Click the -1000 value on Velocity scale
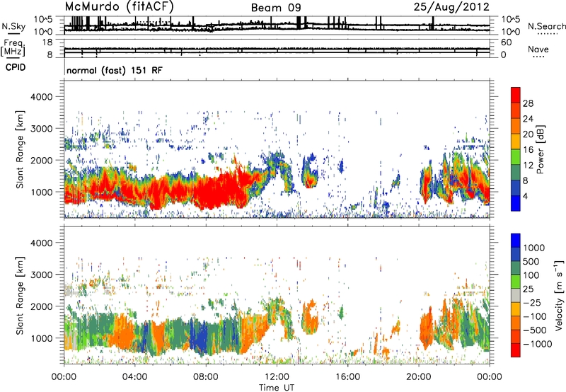This screenshot has height=392, width=566. pos(538,344)
